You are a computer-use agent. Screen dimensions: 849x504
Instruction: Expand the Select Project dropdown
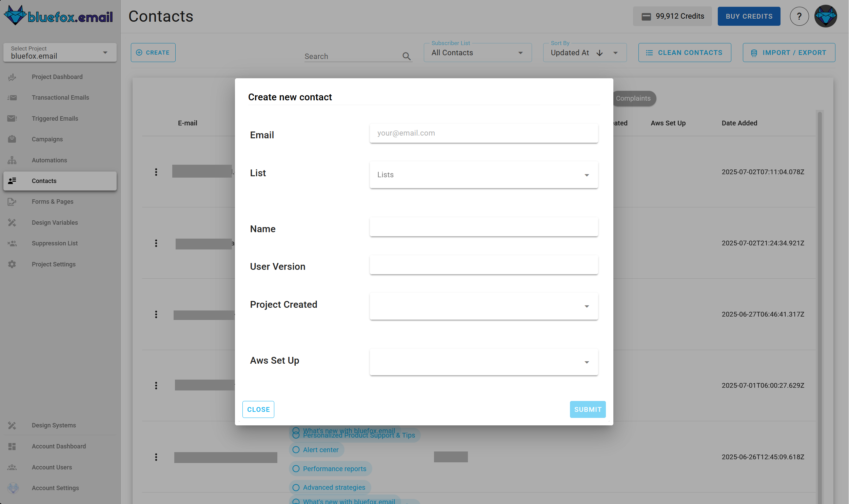60,53
